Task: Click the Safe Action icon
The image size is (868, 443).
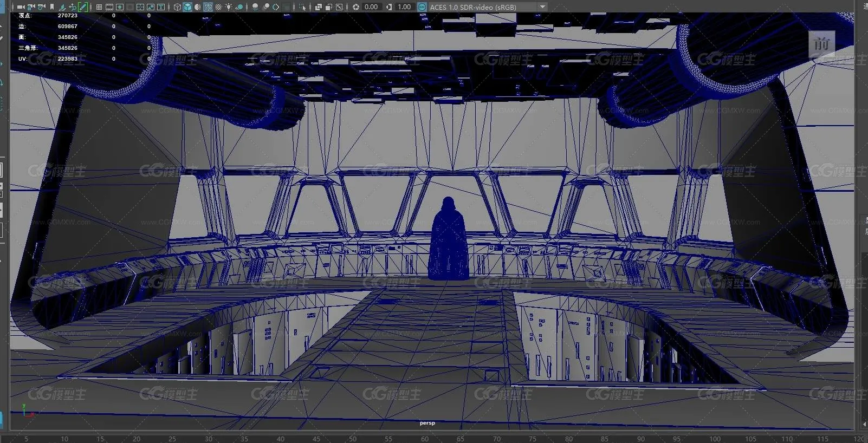Action: tap(151, 7)
